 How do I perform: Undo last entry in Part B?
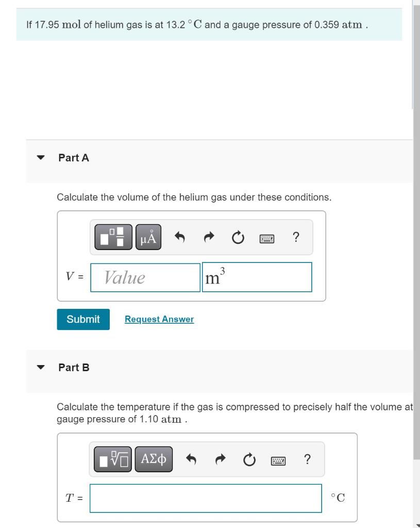[191, 459]
